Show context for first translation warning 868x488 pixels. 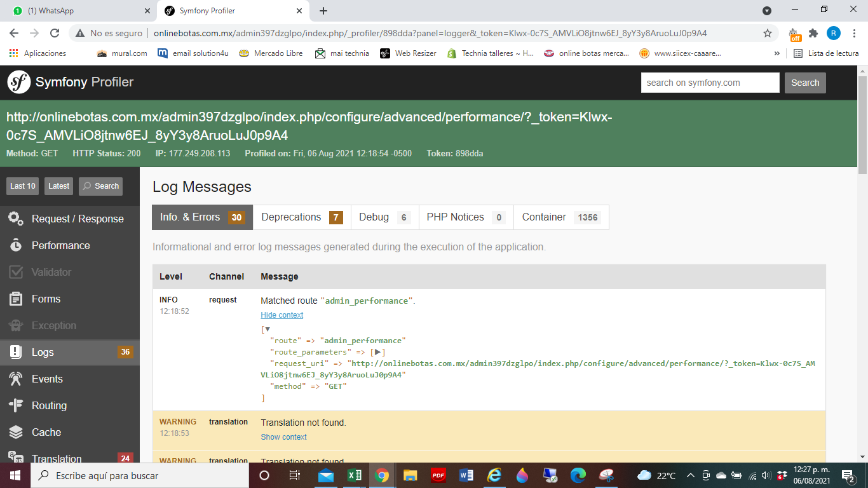(283, 437)
